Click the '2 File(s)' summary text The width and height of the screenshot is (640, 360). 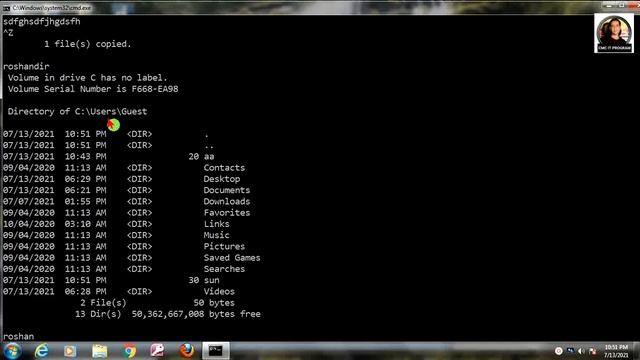tap(103, 303)
